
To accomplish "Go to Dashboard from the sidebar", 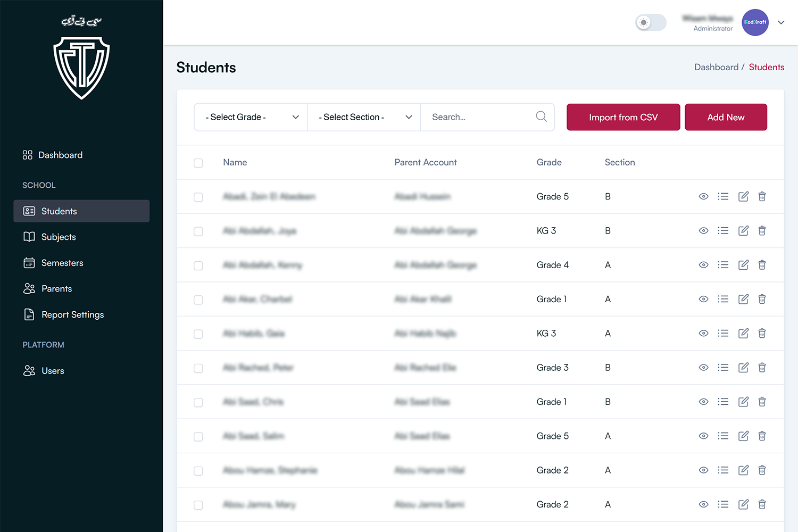I will pyautogui.click(x=60, y=155).
